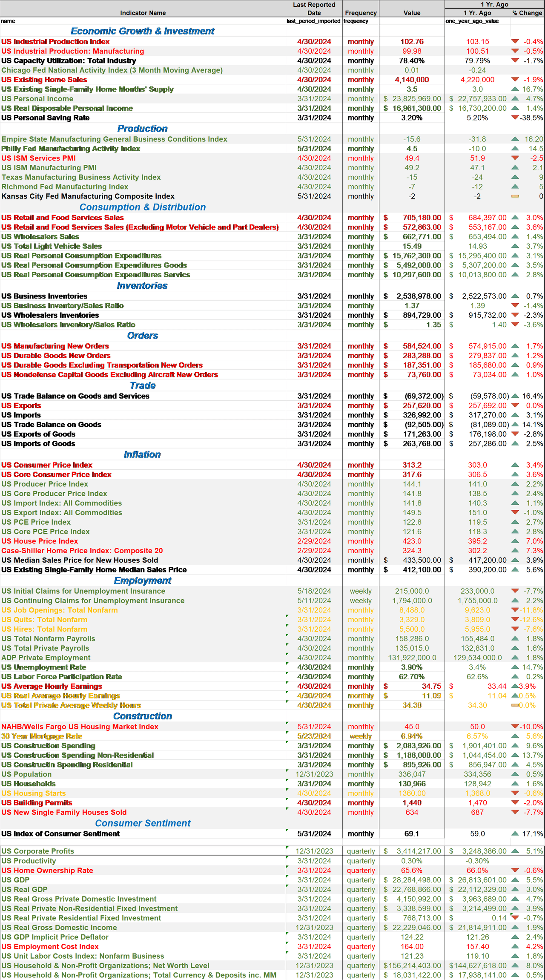This screenshot has height=980, width=545.
Task: Click the up arrow icon for US Unemployment Rate
Action: click(515, 667)
